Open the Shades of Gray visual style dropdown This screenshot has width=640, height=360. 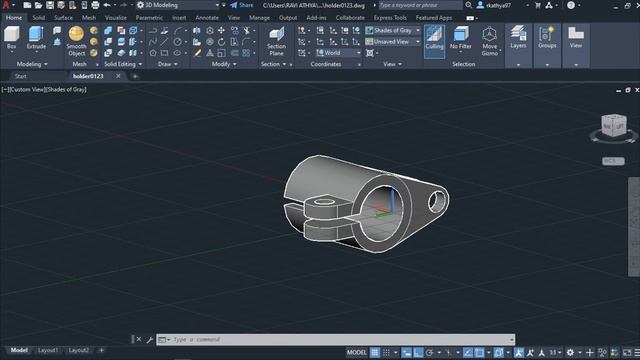pos(393,30)
